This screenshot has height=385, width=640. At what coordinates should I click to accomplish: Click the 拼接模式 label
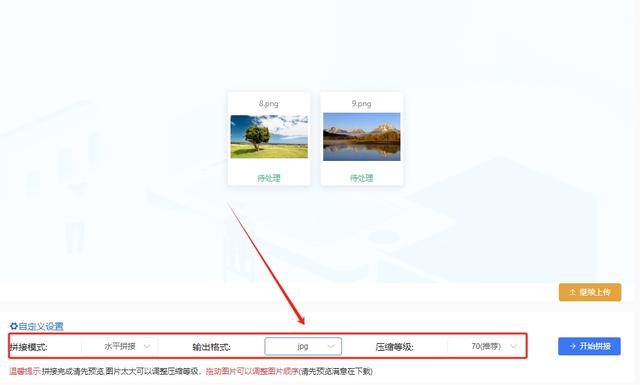pos(29,347)
